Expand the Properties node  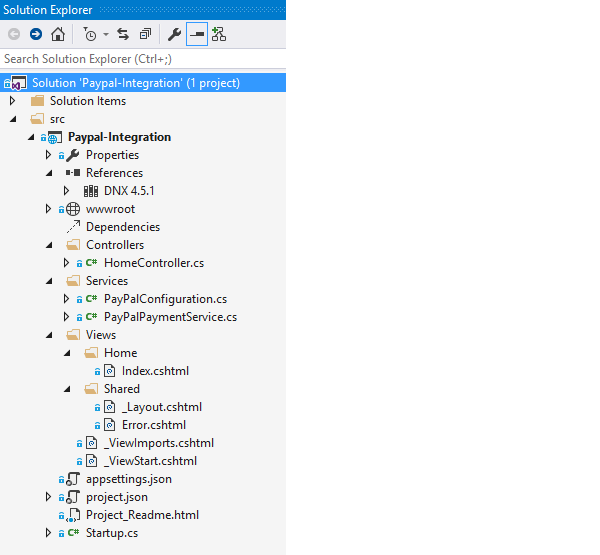tap(48, 155)
